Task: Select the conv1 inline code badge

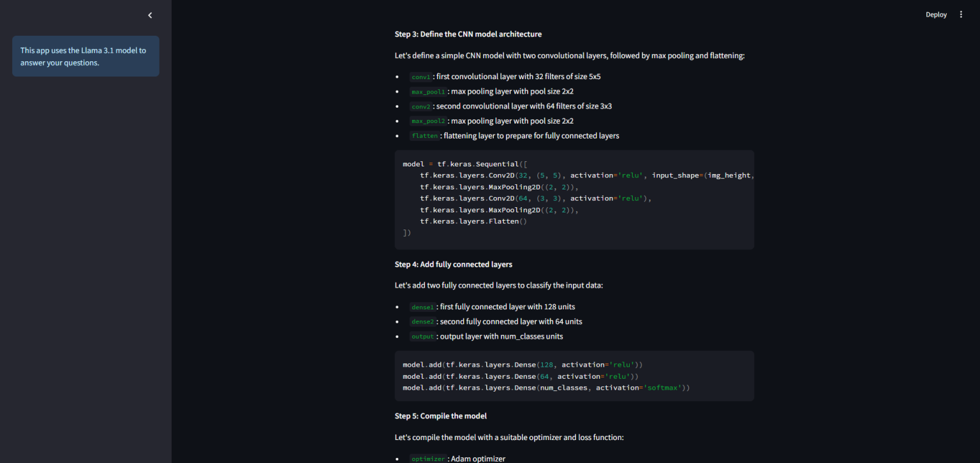Action: (x=420, y=77)
